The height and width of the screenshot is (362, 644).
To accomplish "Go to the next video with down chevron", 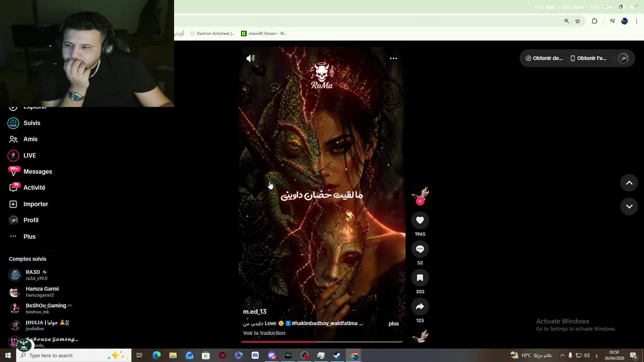I will tap(629, 206).
